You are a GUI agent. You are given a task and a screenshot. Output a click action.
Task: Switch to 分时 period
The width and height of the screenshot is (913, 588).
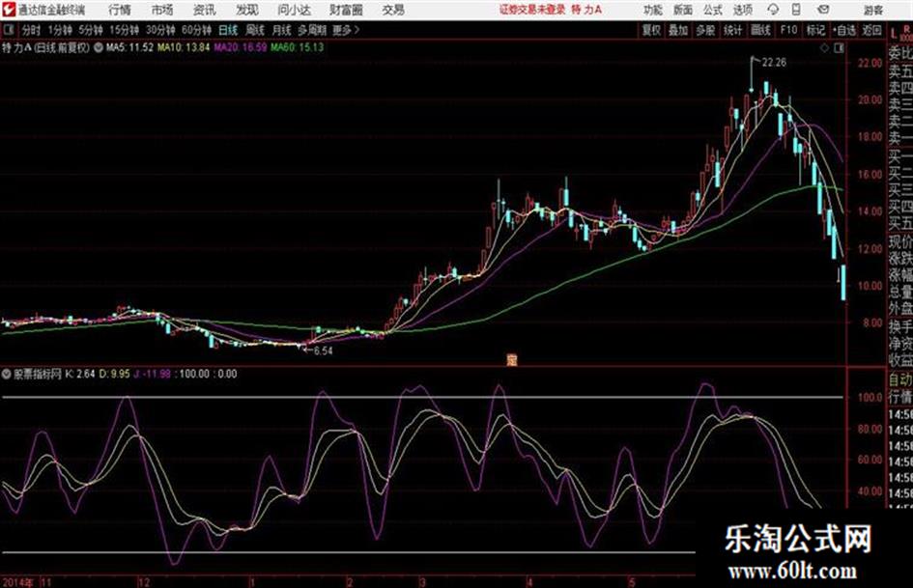tap(31, 30)
